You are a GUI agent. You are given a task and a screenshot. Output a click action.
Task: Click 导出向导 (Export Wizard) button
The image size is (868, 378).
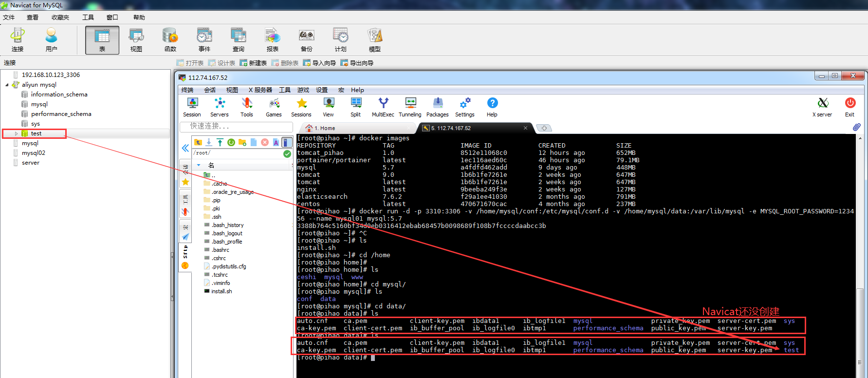click(357, 63)
